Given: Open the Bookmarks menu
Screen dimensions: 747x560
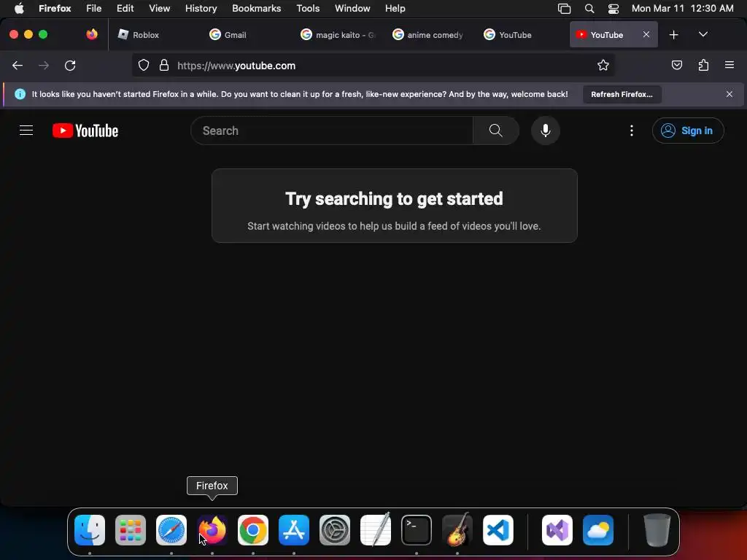Looking at the screenshot, I should click(x=256, y=8).
